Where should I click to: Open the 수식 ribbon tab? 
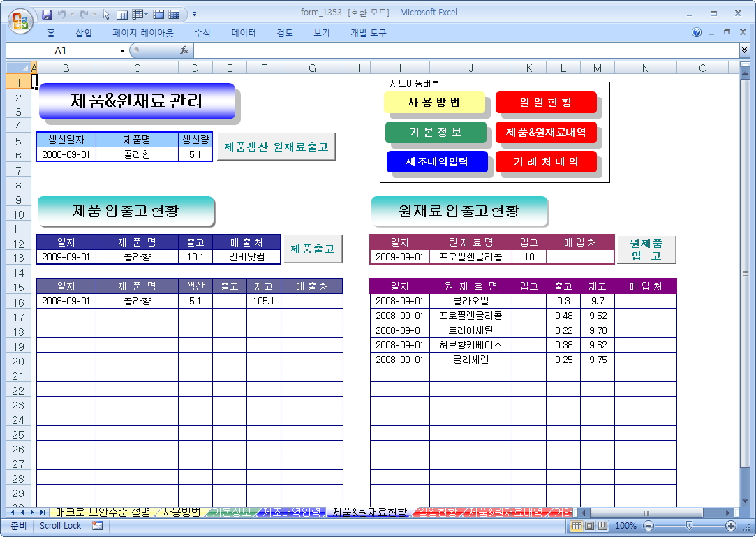click(202, 33)
